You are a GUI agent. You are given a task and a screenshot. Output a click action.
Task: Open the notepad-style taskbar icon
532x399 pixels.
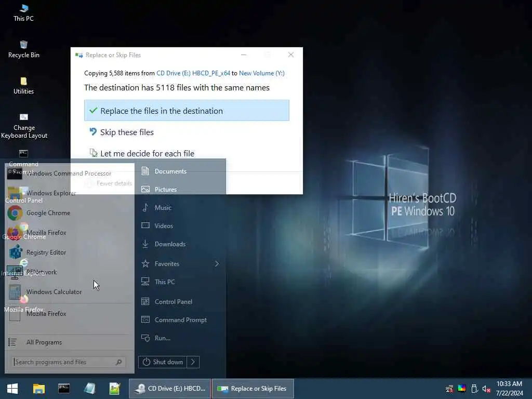(x=89, y=389)
